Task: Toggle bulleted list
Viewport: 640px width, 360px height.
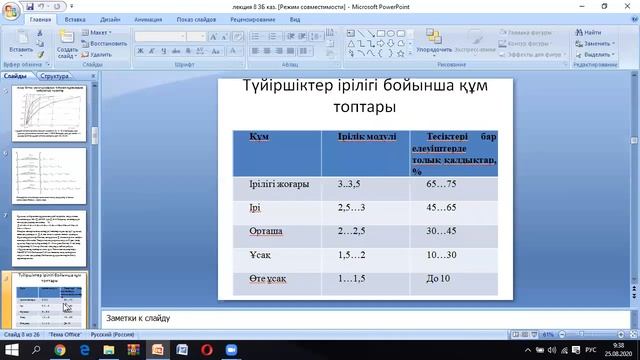Action: tap(256, 37)
